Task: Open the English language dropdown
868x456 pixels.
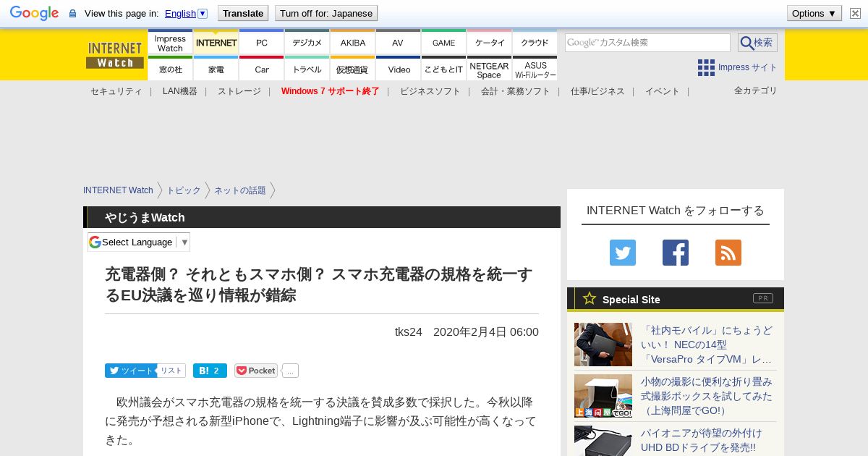Action: [x=186, y=13]
